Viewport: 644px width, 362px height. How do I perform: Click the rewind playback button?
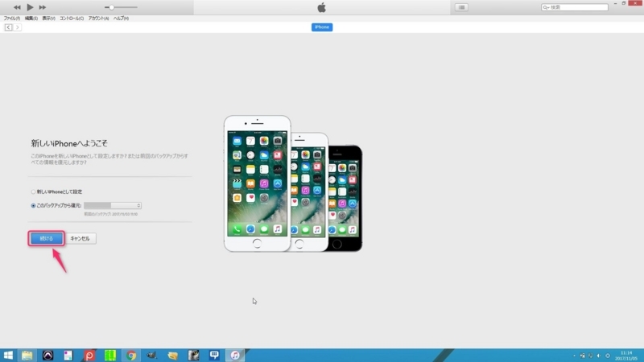[x=17, y=7]
